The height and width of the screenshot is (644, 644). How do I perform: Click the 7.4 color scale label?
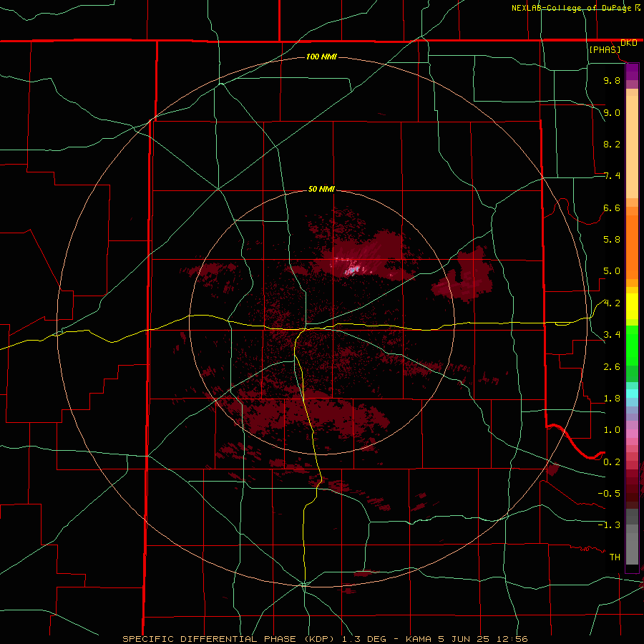point(612,176)
